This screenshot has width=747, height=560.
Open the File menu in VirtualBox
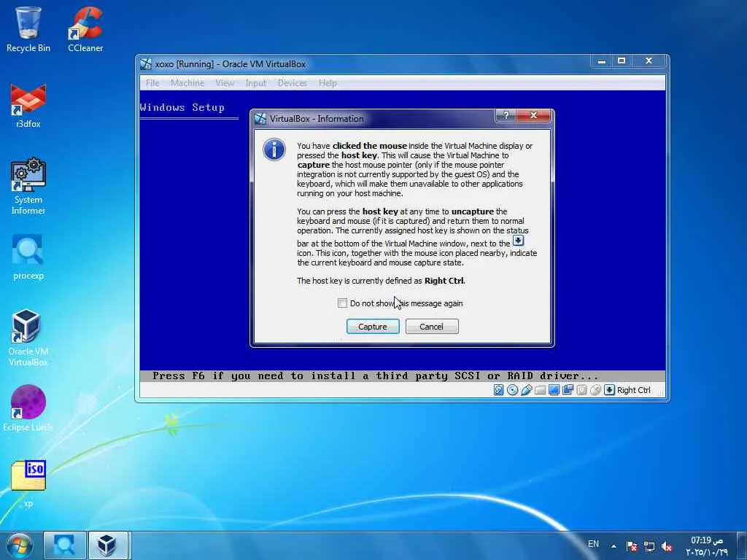152,83
